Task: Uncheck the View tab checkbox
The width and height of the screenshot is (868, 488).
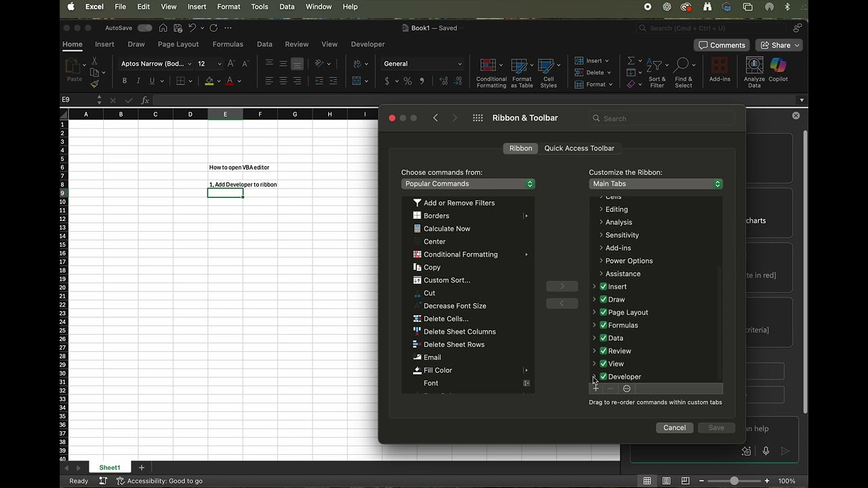Action: 604,364
